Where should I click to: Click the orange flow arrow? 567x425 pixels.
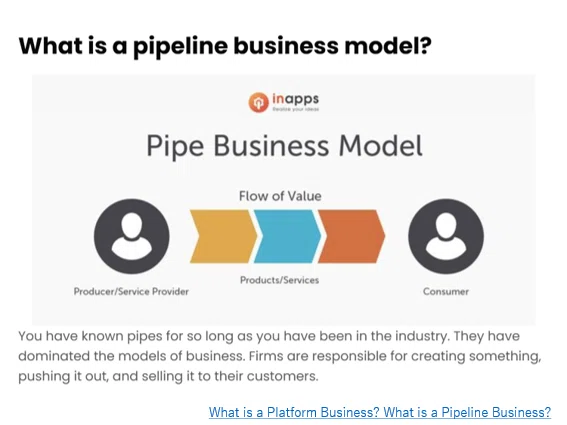tap(351, 236)
